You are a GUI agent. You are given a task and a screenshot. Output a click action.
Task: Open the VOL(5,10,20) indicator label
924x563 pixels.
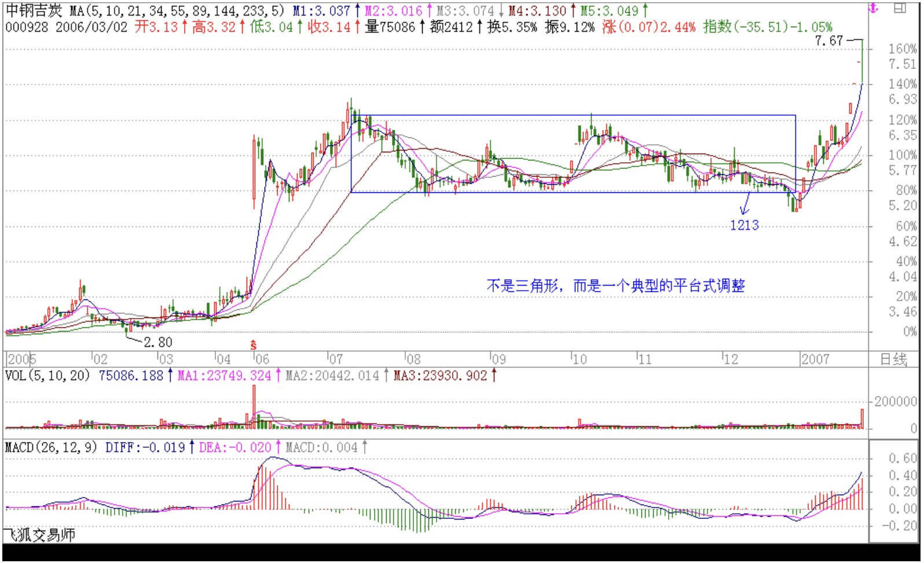pyautogui.click(x=47, y=375)
